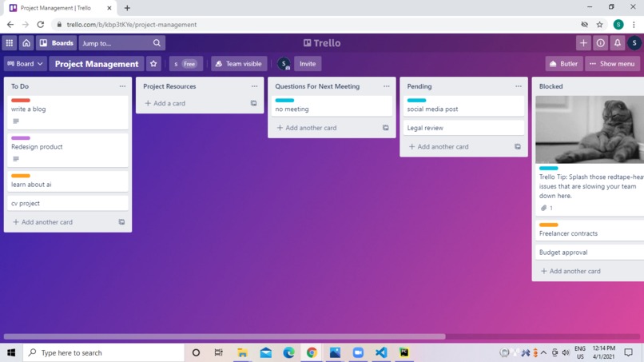Click the browser address bar URL

pyautogui.click(x=131, y=25)
